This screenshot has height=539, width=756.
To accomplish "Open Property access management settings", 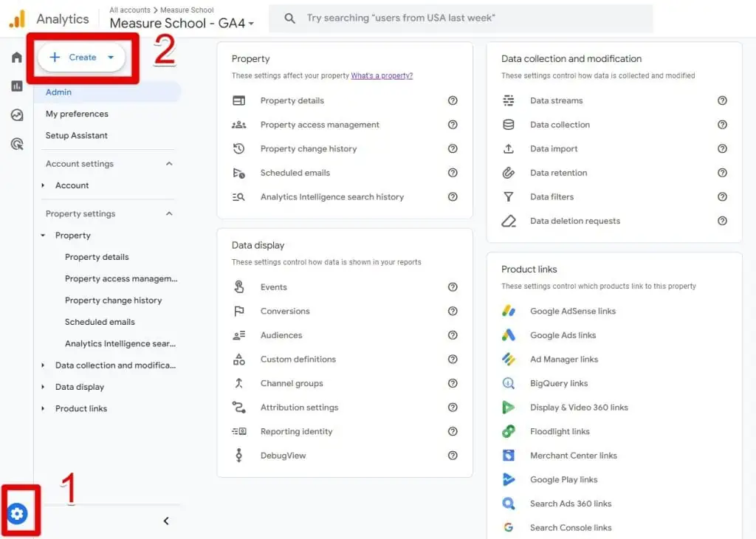I will click(318, 125).
